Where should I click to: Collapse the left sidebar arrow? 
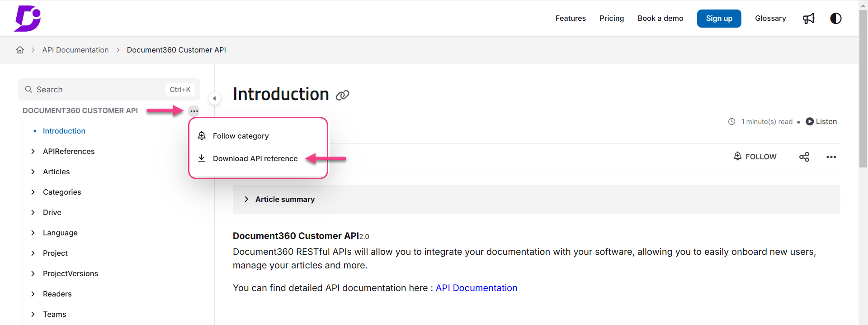point(214,98)
